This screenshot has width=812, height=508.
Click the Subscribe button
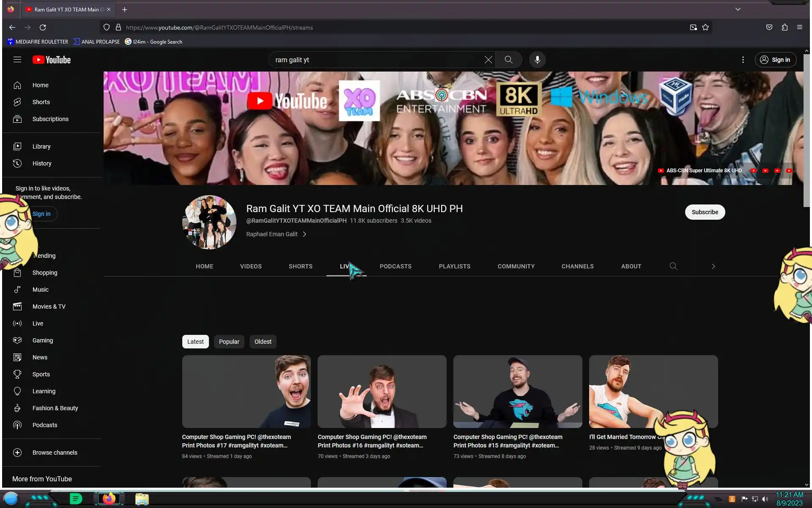(x=705, y=212)
